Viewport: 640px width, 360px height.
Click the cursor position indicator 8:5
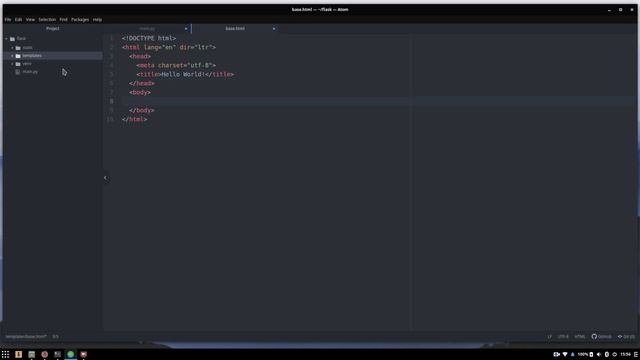click(56, 337)
